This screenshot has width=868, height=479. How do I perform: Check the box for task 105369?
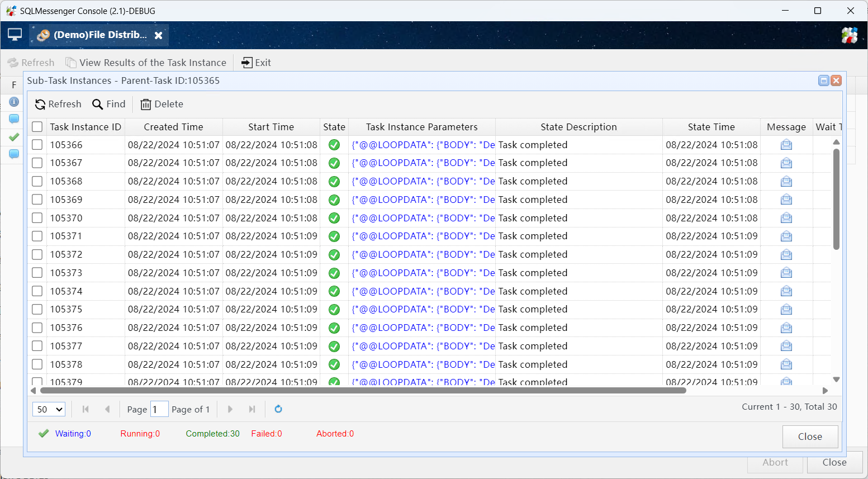pos(37,200)
